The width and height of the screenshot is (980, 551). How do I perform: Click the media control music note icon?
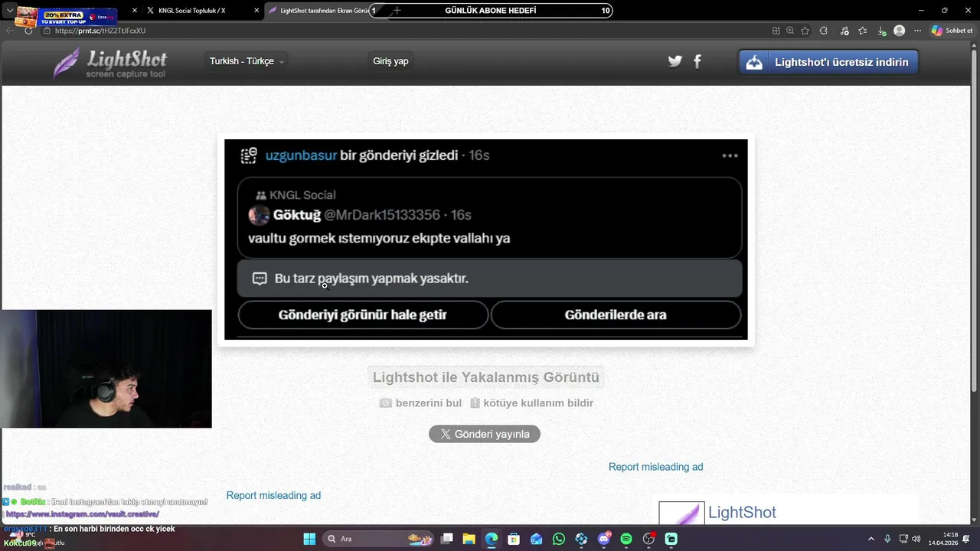[x=844, y=31]
